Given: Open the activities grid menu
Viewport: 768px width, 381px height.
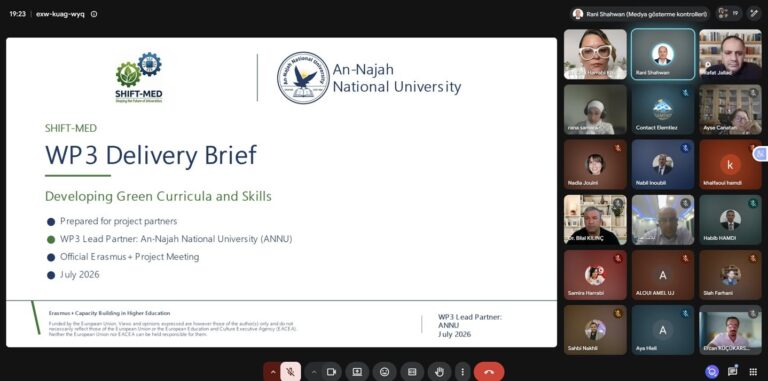Looking at the screenshot, I should pos(753,372).
